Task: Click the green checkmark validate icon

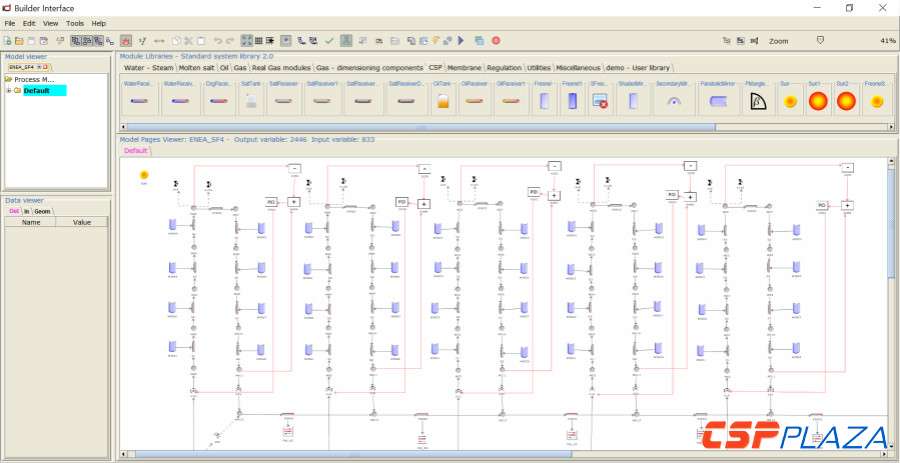Action: point(329,41)
